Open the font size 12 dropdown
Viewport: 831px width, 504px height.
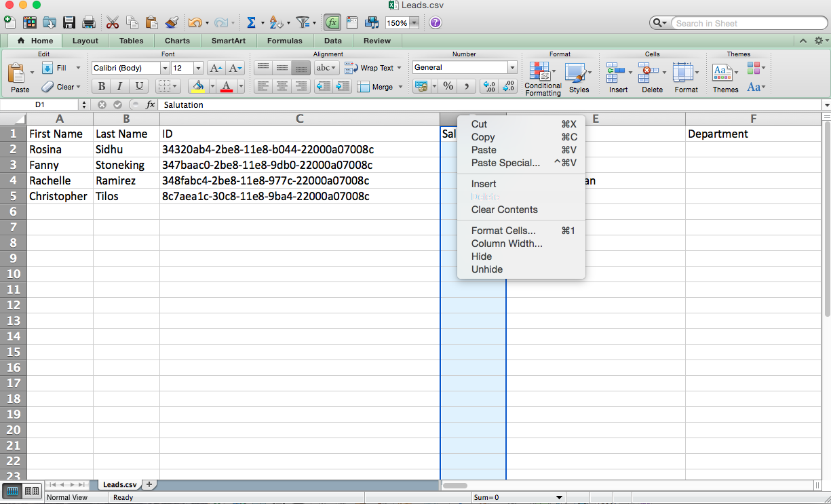(198, 68)
